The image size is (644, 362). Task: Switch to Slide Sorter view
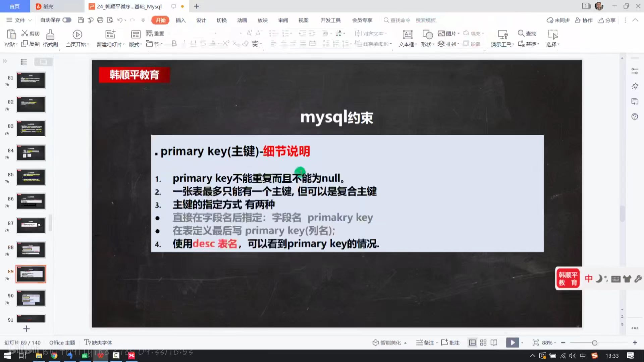pyautogui.click(x=483, y=343)
